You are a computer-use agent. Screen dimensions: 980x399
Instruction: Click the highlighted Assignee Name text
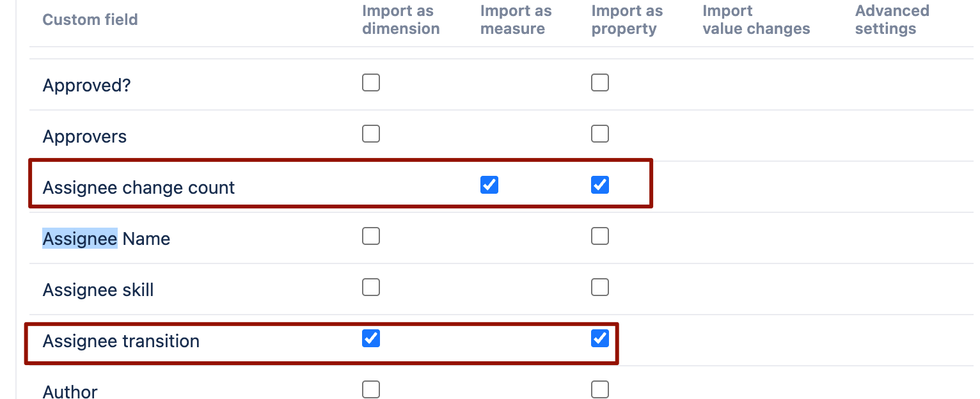[x=80, y=239]
